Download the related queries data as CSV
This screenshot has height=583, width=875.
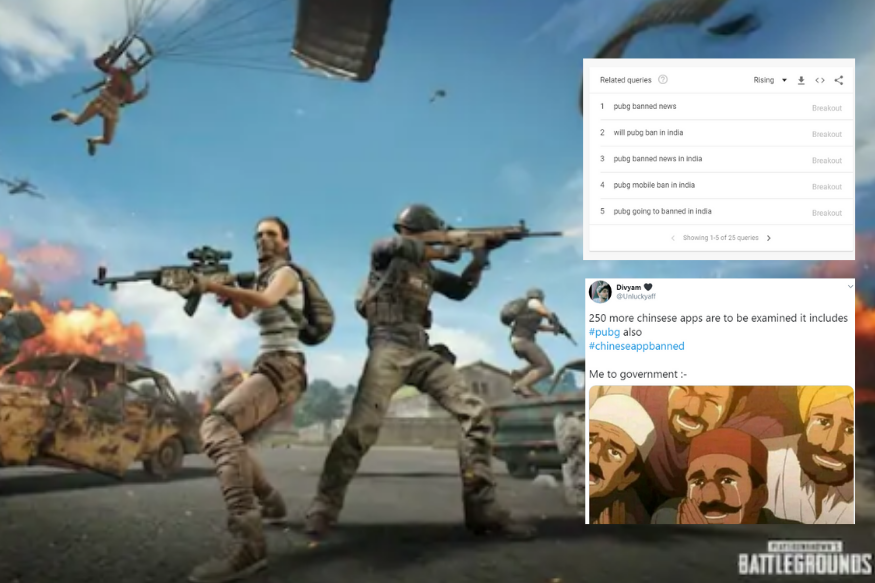[x=801, y=80]
